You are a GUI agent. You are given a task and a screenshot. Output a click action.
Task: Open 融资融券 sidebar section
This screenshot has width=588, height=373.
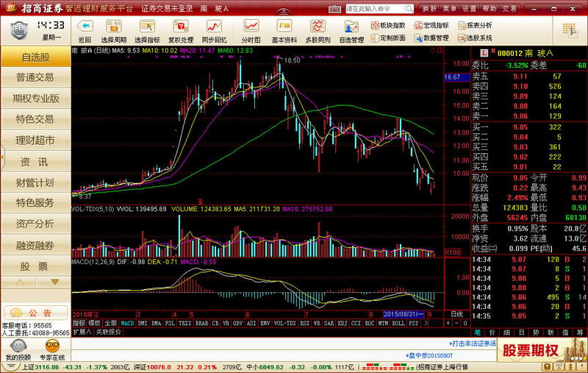35,245
